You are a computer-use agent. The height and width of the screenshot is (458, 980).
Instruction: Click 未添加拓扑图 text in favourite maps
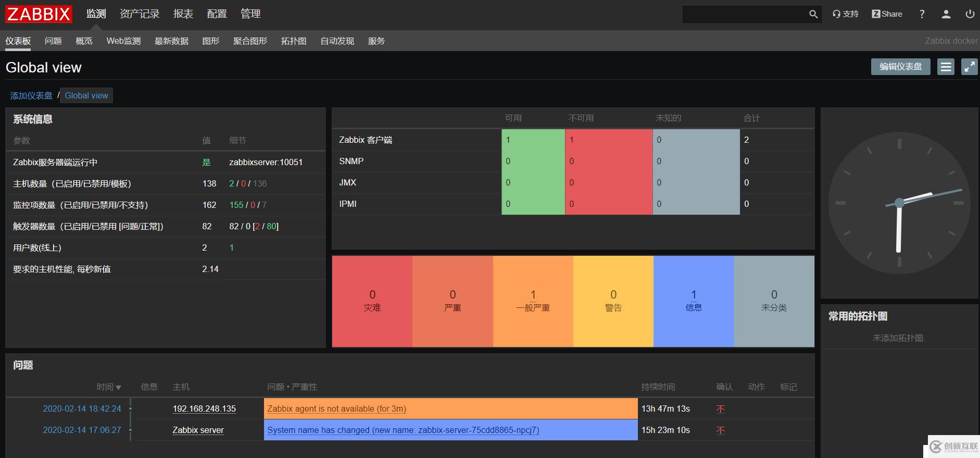coord(898,338)
